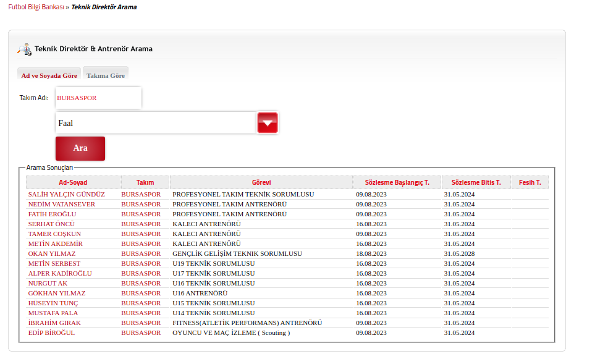Click the Sözlesme Bitis T. column header
The height and width of the screenshot is (364, 608).
click(476, 182)
